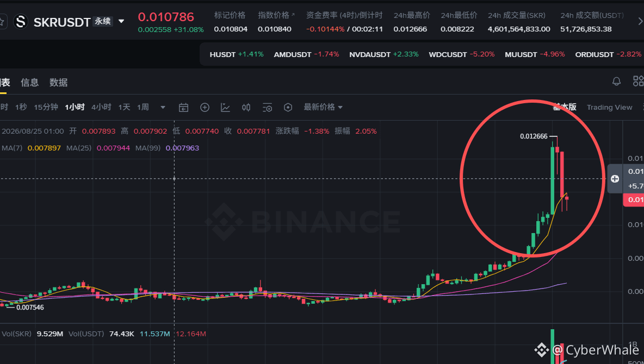This screenshot has width=644, height=364.
Task: Click the MA(25) indicator legend
Action: click(x=98, y=148)
